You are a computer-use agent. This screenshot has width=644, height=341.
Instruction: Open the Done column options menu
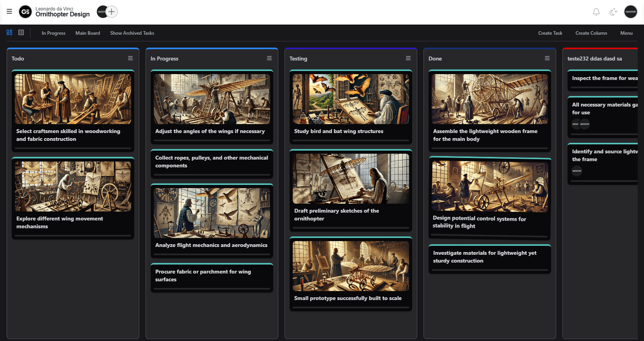[547, 59]
